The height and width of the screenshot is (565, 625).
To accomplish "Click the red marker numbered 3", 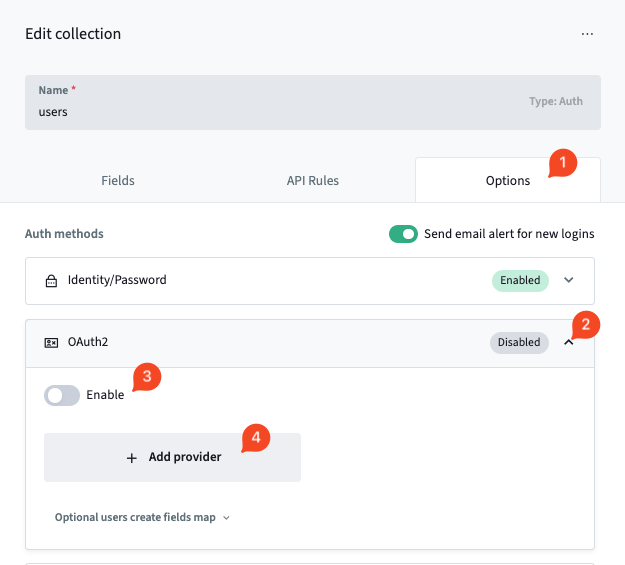I will point(147,377).
